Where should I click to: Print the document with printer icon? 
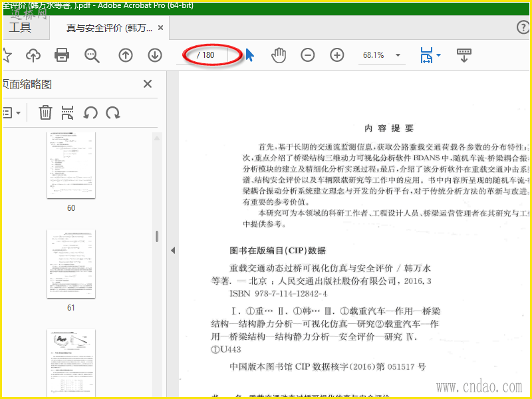click(62, 55)
